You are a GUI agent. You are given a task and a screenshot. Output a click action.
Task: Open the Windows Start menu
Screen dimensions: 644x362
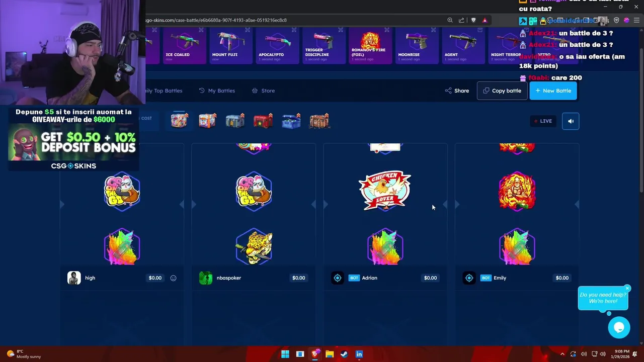click(x=285, y=354)
